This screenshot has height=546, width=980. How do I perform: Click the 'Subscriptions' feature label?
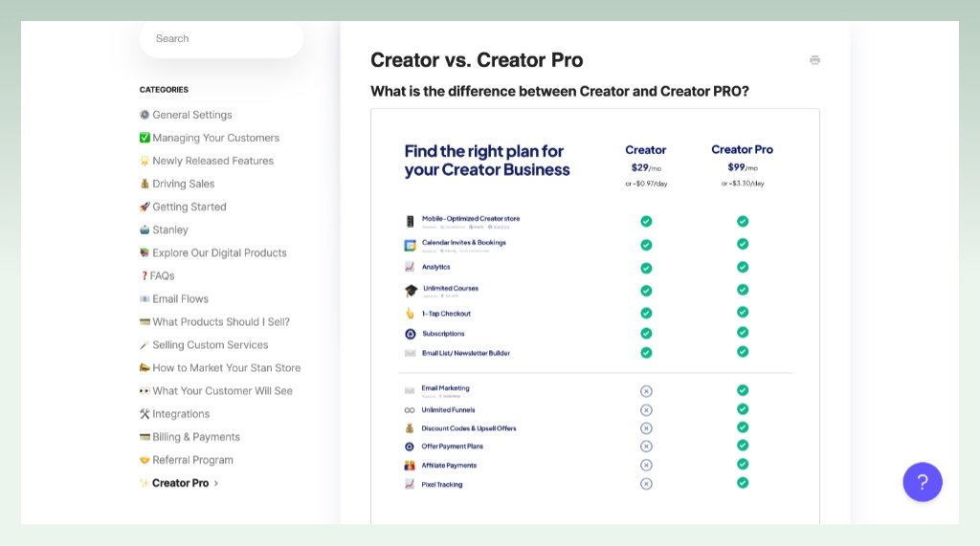[443, 335]
